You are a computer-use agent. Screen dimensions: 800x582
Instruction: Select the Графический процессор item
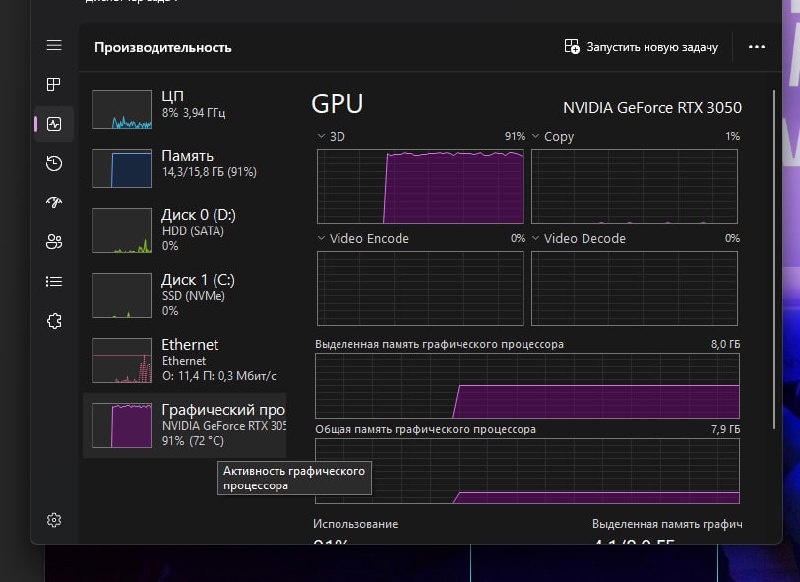tap(185, 425)
